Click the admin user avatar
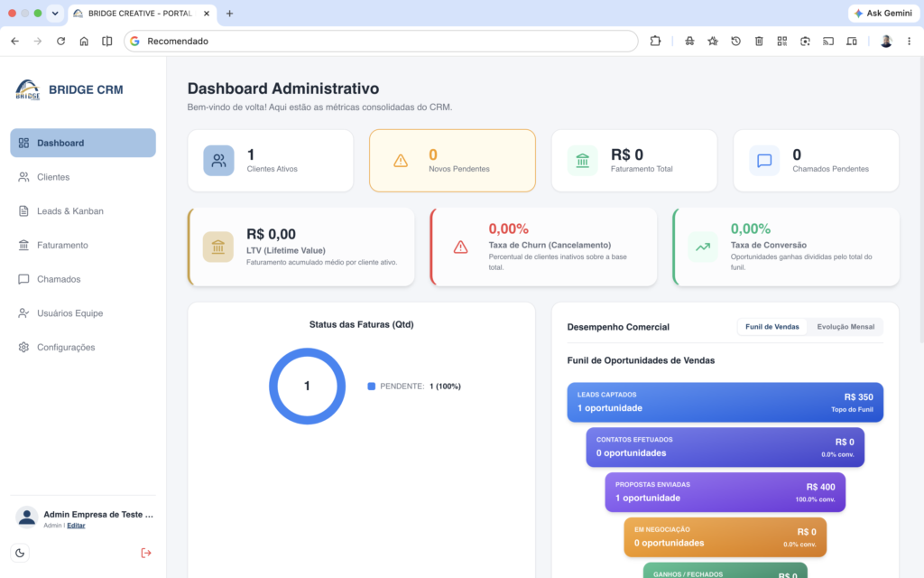Viewport: 924px width, 578px height. pos(26,517)
